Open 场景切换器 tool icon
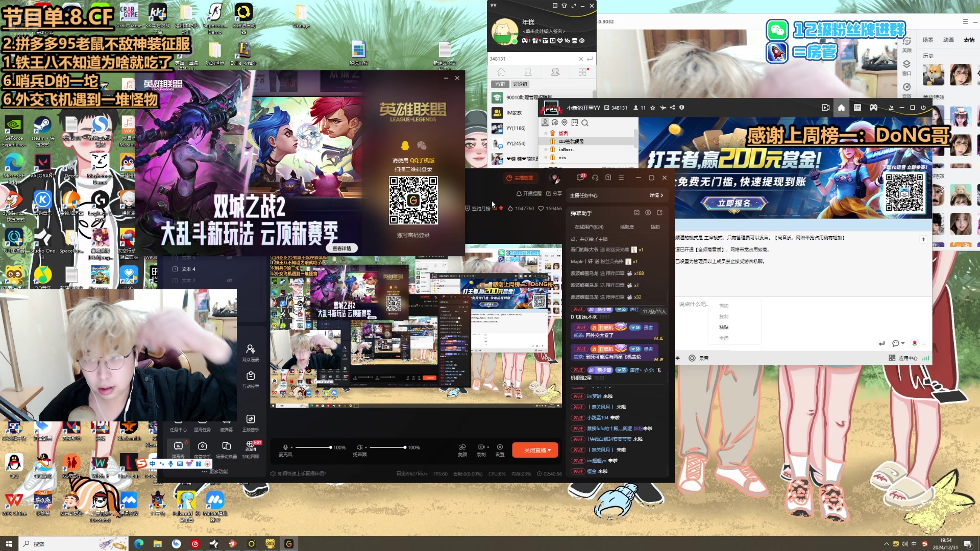The image size is (980, 551). [x=227, y=446]
